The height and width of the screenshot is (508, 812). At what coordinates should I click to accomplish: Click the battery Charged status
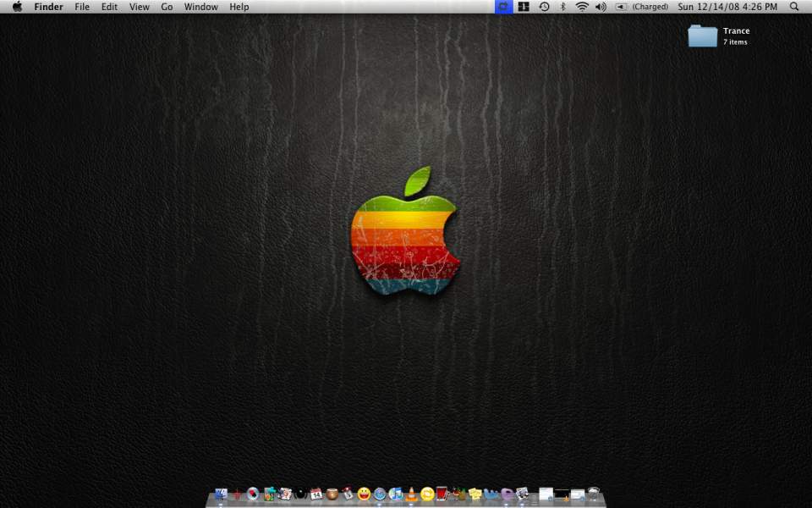coord(642,7)
